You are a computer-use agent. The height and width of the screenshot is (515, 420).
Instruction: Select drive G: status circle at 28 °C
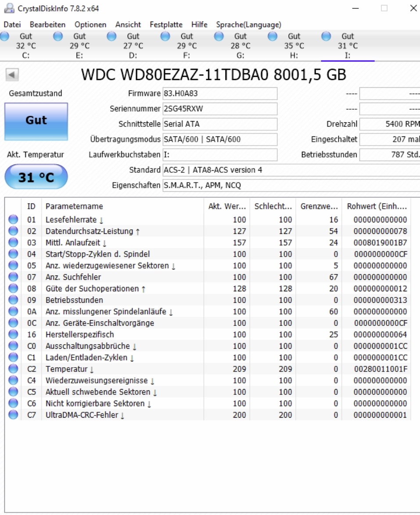219,36
